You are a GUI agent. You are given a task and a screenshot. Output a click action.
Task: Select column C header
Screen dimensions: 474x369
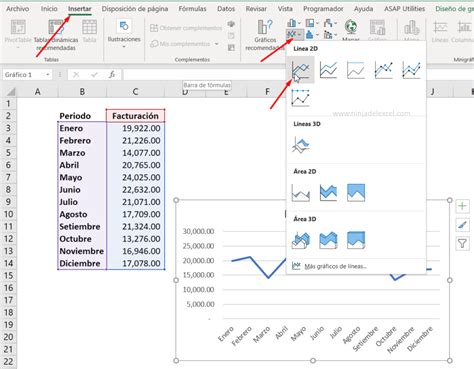(135, 92)
